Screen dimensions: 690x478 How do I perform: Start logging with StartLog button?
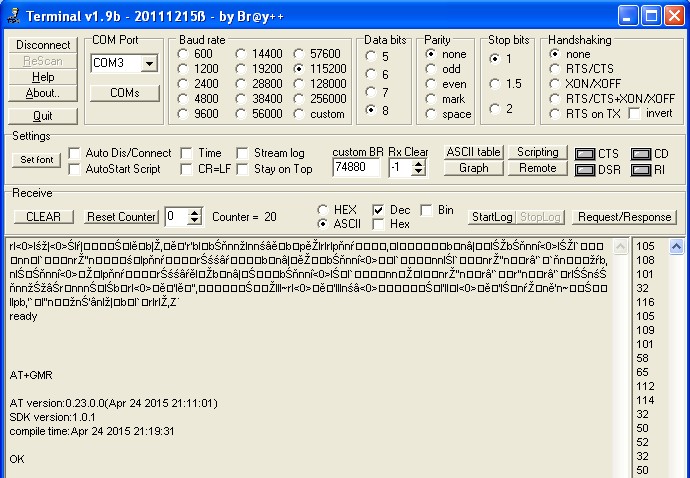pyautogui.click(x=491, y=217)
